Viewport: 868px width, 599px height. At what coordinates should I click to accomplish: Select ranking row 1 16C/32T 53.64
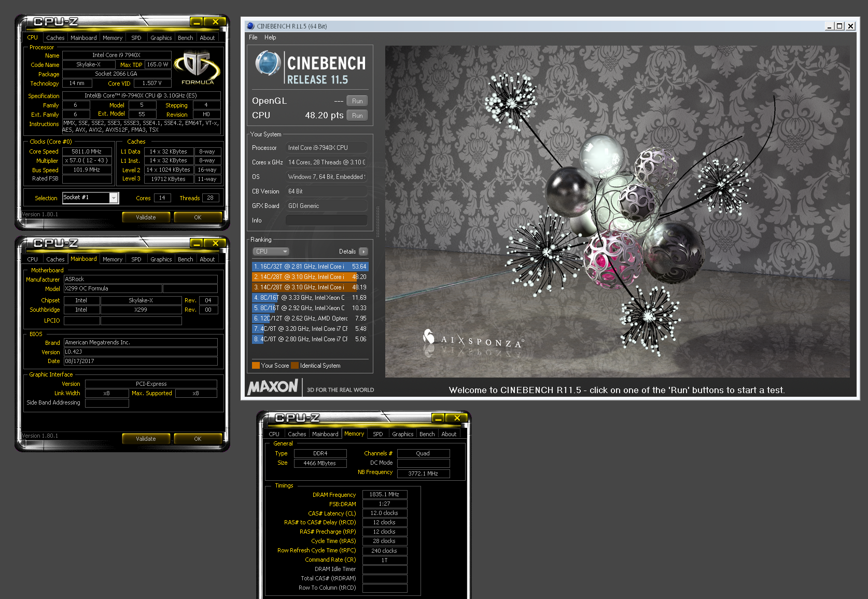coord(310,267)
